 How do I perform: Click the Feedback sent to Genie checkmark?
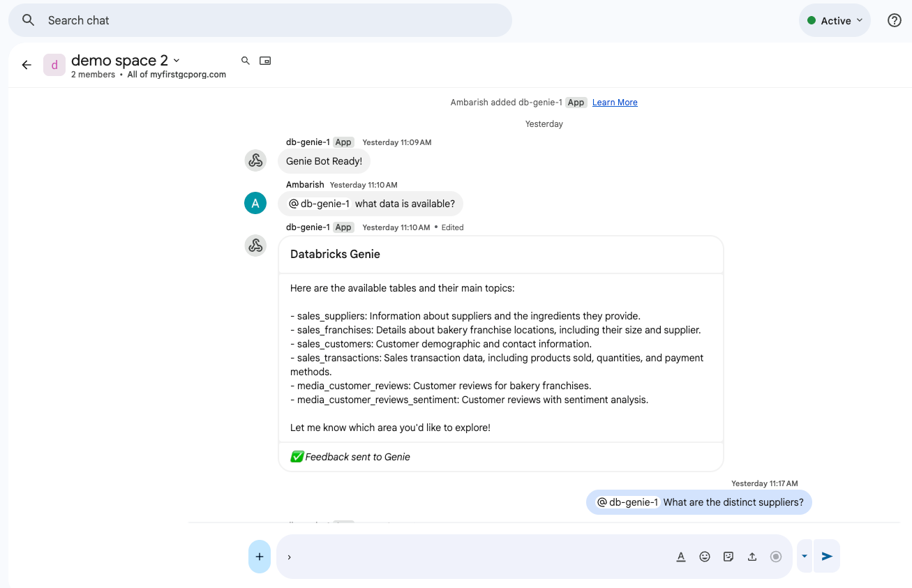tap(297, 457)
